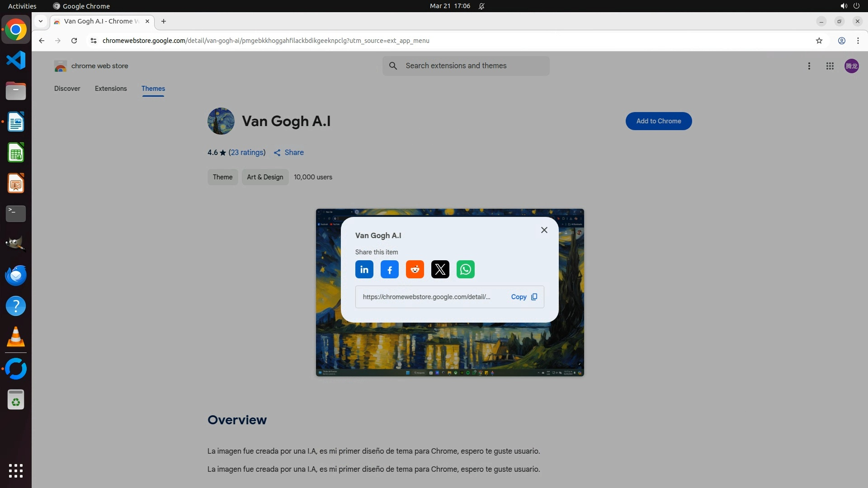Switch to the Extensions tab
Screen dimensions: 868x488
pos(111,89)
